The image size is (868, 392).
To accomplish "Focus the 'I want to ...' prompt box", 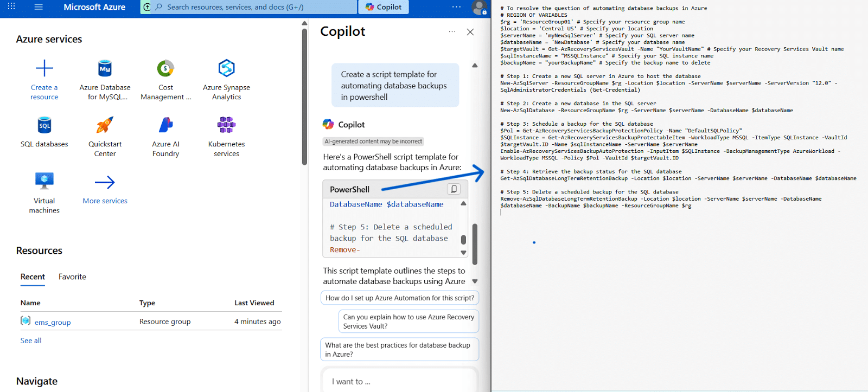I will coord(399,381).
